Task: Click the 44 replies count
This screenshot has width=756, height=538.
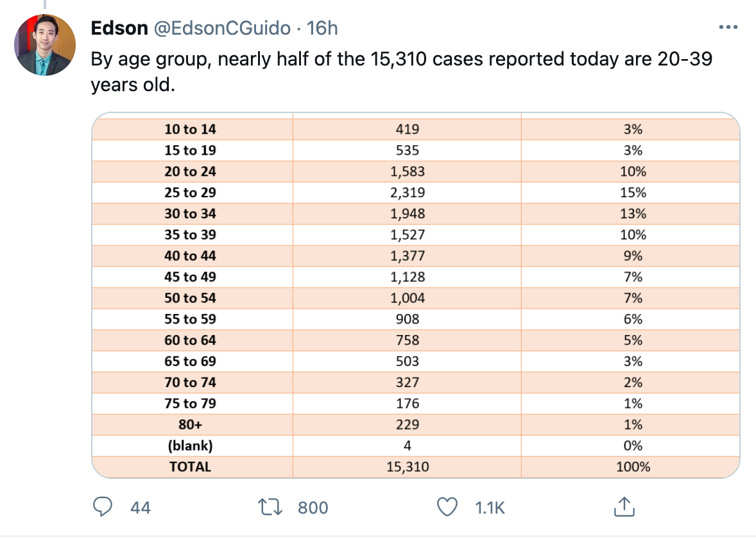Action: 141,508
